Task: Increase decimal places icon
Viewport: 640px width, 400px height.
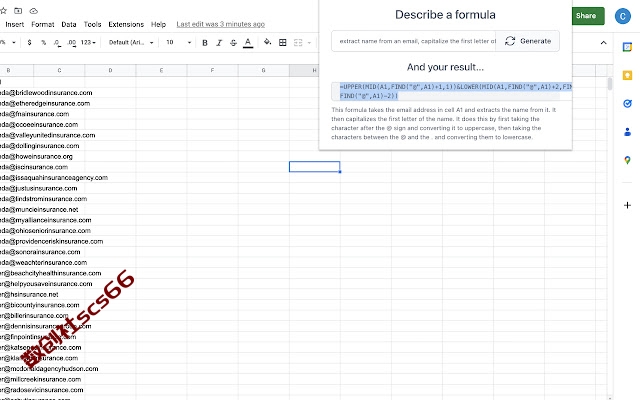Action: (x=71, y=42)
